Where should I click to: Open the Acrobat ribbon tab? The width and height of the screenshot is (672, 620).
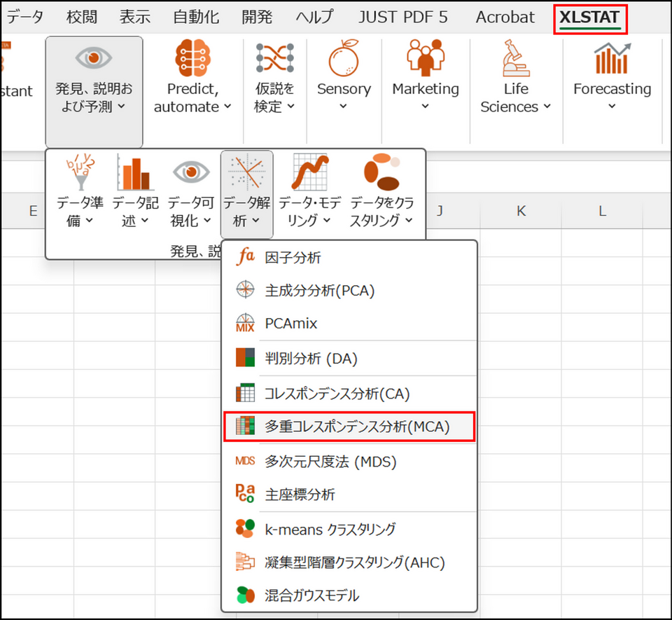point(505,17)
